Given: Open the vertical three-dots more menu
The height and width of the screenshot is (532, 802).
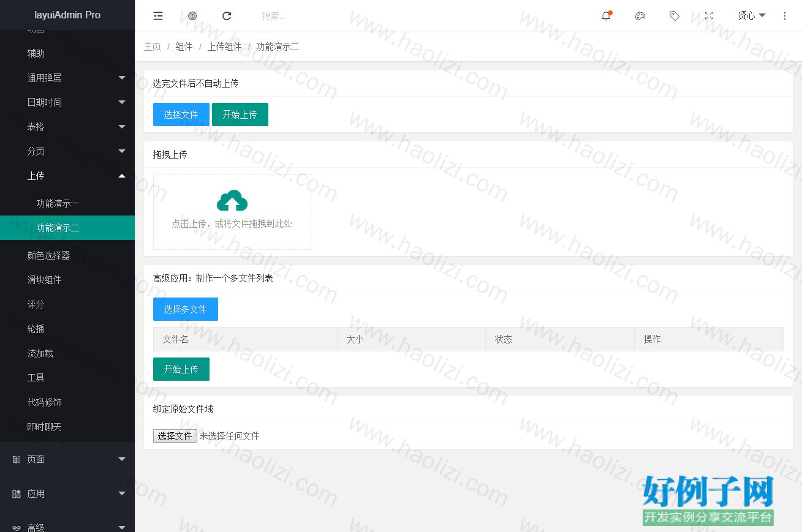Looking at the screenshot, I should [785, 16].
